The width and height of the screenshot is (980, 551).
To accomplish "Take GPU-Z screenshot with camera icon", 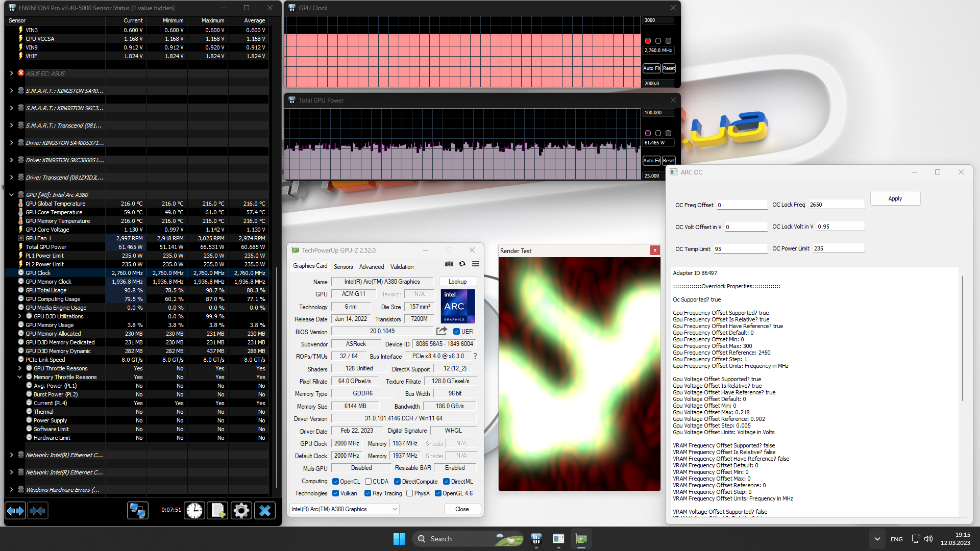I will pos(449,264).
